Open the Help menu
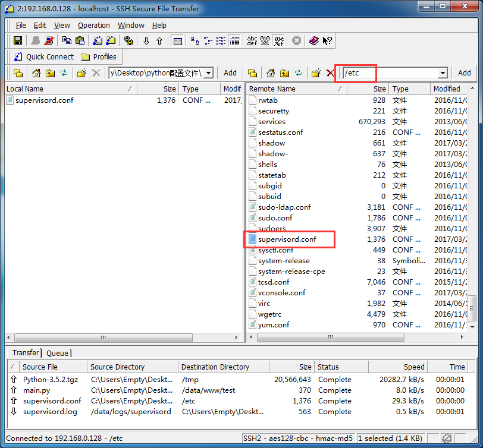The image size is (483, 448). click(x=159, y=25)
